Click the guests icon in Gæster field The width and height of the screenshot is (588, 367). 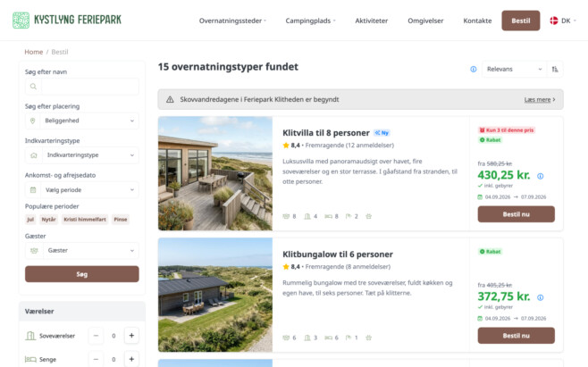(x=34, y=250)
